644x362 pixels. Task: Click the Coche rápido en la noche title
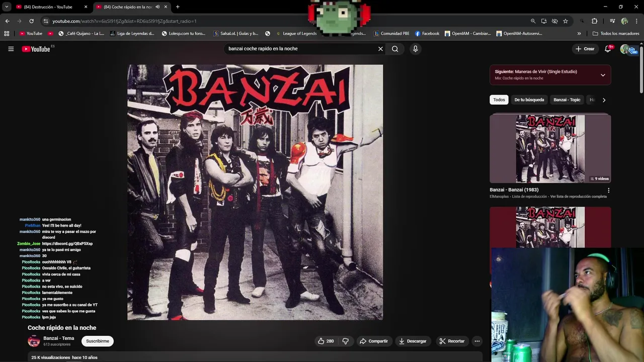(x=62, y=328)
